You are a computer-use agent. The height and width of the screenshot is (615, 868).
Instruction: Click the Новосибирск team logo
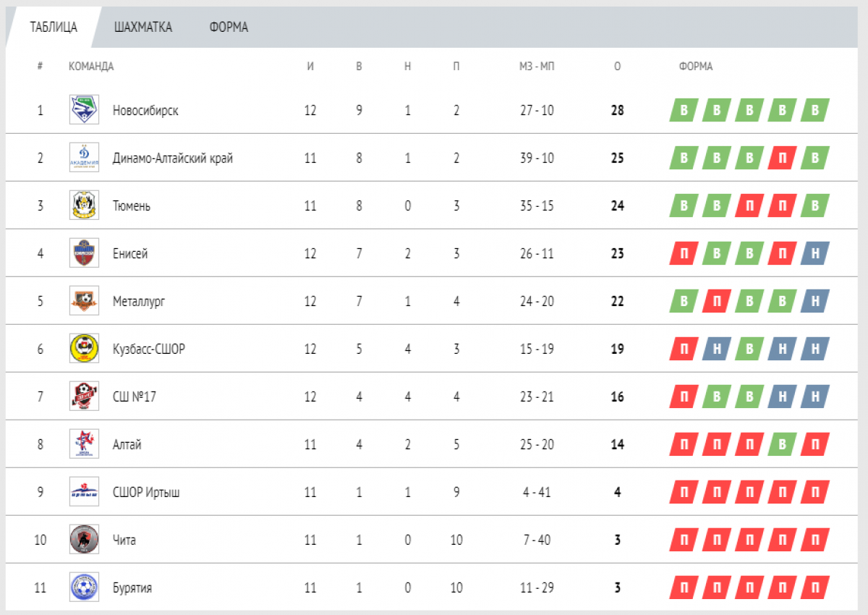[84, 110]
